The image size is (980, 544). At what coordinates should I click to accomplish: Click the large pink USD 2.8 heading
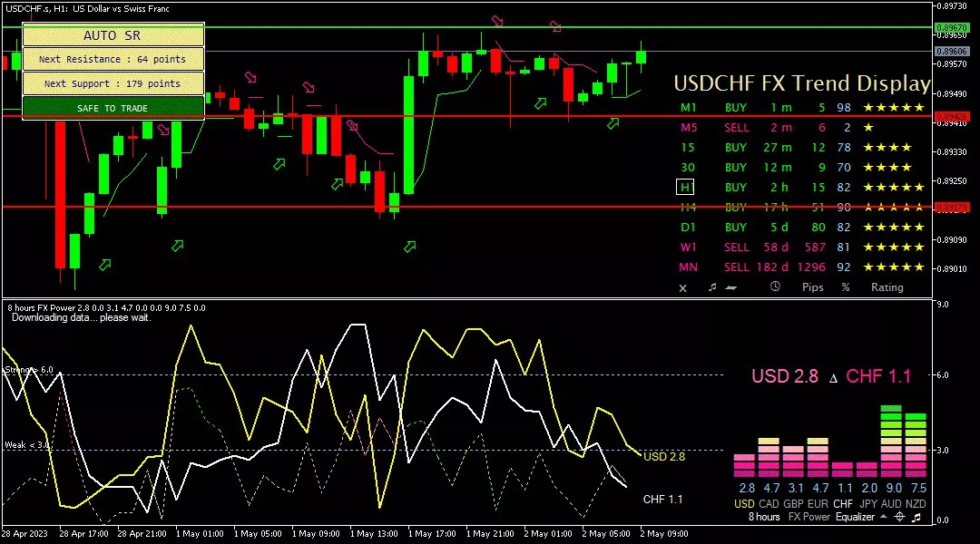tap(784, 376)
